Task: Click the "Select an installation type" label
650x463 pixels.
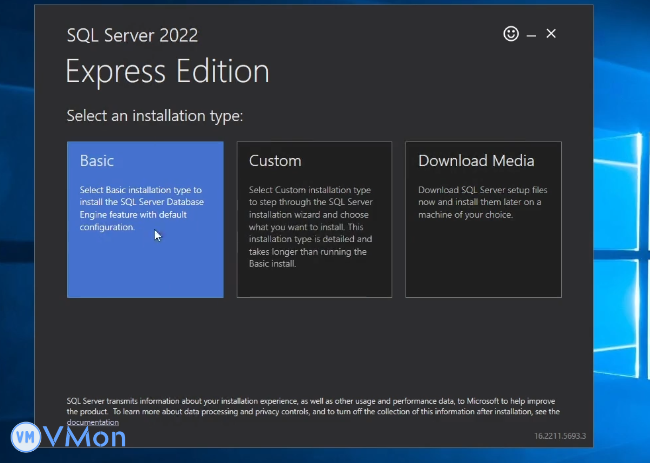Action: [155, 116]
